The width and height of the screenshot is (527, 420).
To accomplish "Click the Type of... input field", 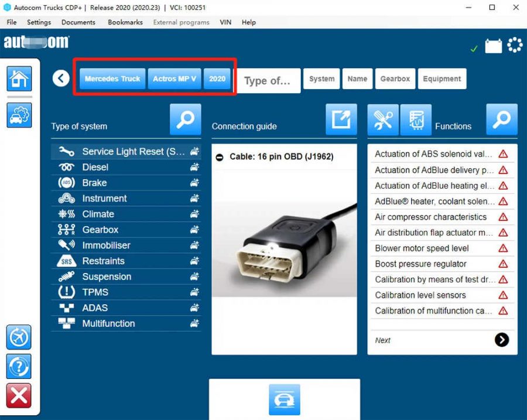I will point(268,81).
